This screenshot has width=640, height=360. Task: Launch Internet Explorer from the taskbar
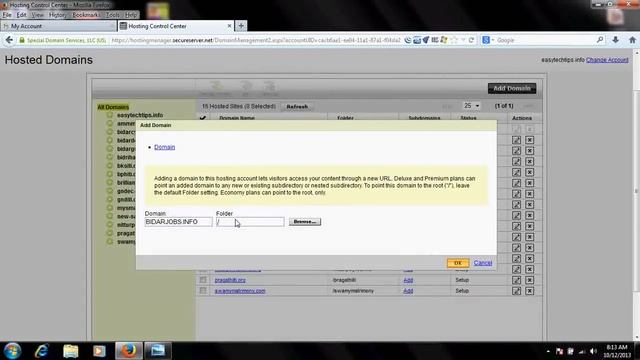(42, 351)
